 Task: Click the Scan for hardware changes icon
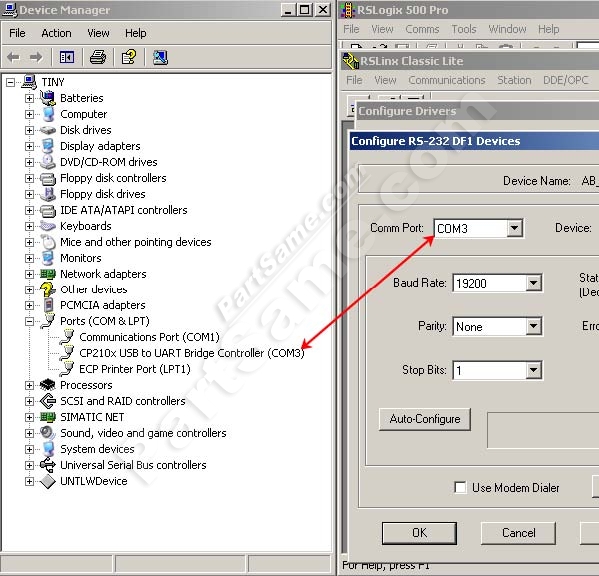(x=160, y=58)
